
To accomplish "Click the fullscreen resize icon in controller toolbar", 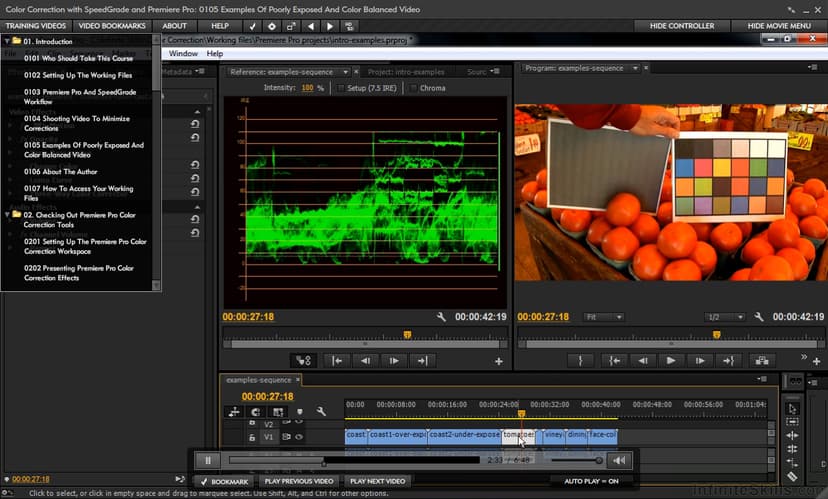I will point(291,26).
